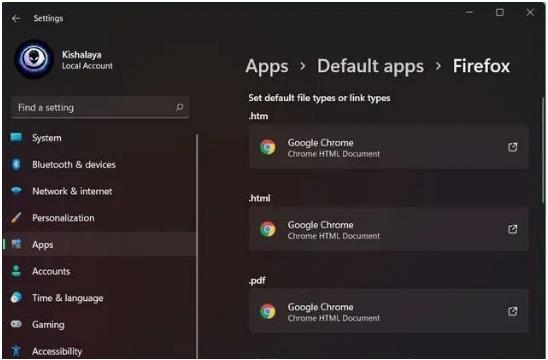This screenshot has width=548, height=360.
Task: Click the Accounts person icon
Action: [16, 271]
